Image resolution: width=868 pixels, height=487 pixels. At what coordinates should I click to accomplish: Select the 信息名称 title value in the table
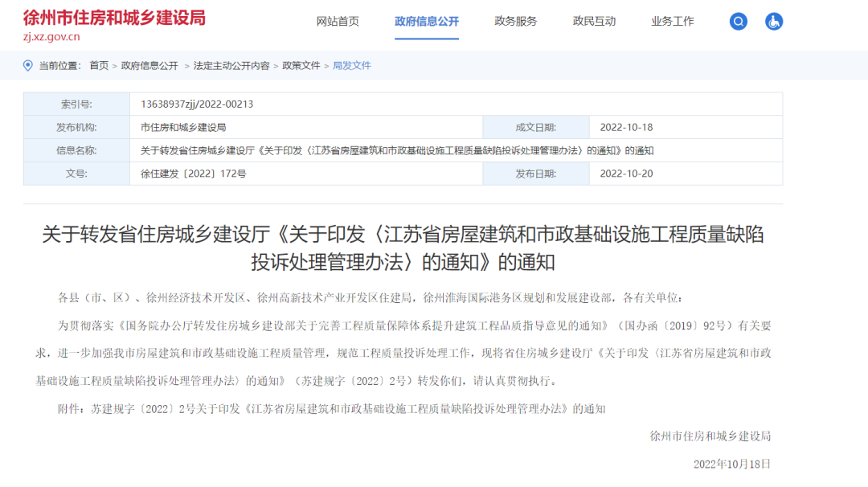pos(397,150)
